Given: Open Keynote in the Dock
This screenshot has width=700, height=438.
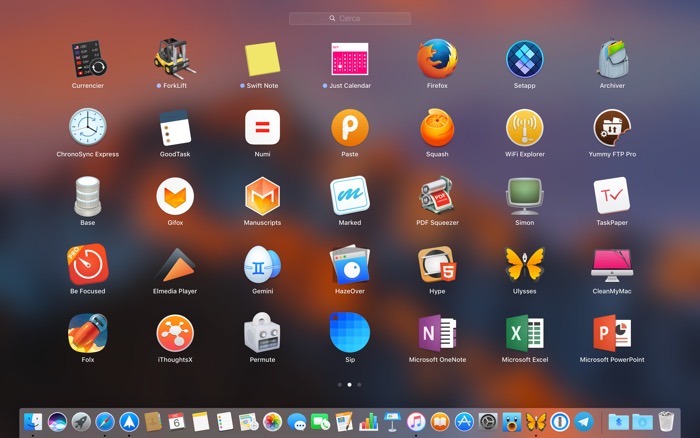Looking at the screenshot, I should [392, 421].
